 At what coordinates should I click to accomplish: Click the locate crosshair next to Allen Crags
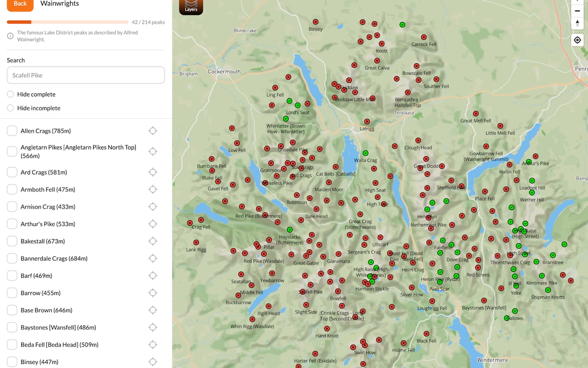point(152,130)
